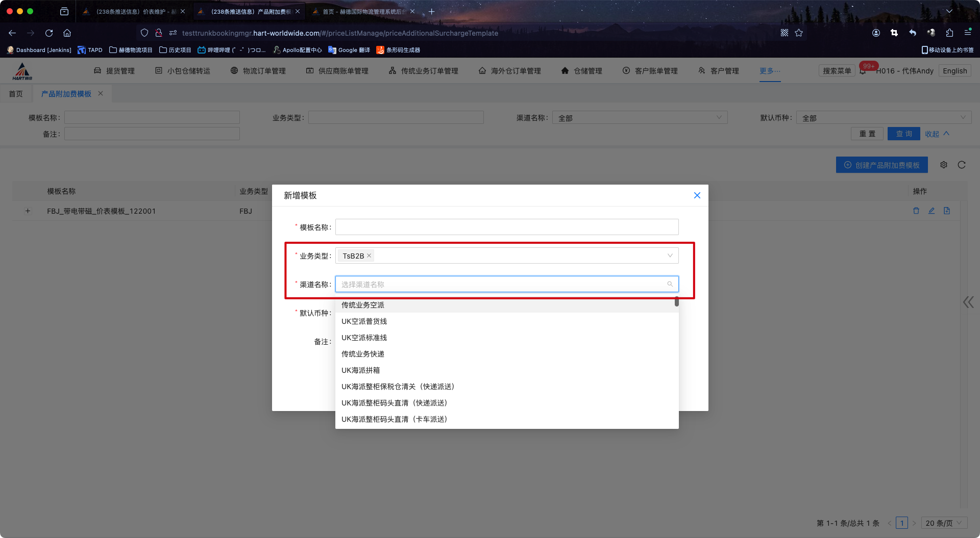Click the edit pencil icon in the table row
The width and height of the screenshot is (980, 538).
click(932, 211)
